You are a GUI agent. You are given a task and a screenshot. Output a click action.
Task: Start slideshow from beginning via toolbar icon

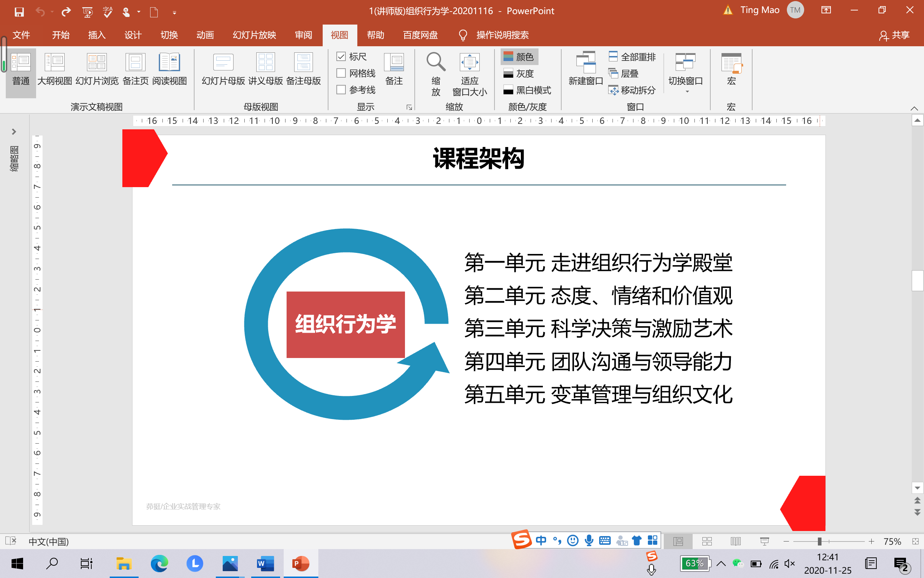click(87, 12)
